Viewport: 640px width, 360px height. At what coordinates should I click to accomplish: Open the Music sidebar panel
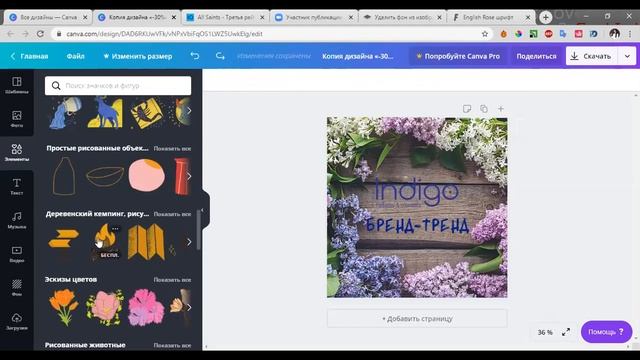17,220
